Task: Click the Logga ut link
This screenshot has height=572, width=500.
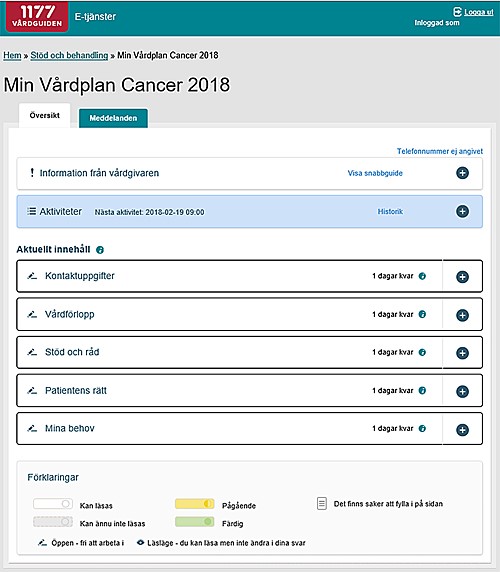Action: click(478, 12)
